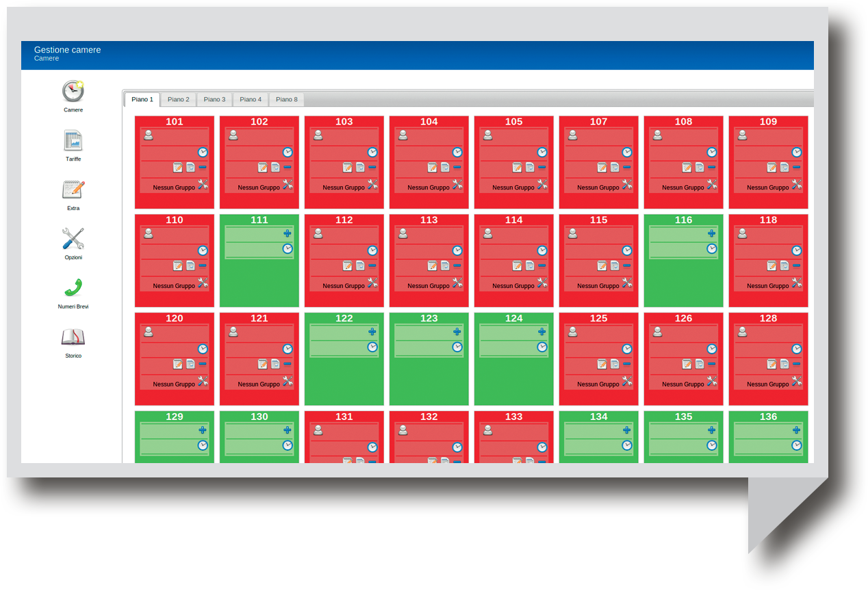Open Extra notepad icon
This screenshot has height=591, width=868.
click(73, 189)
